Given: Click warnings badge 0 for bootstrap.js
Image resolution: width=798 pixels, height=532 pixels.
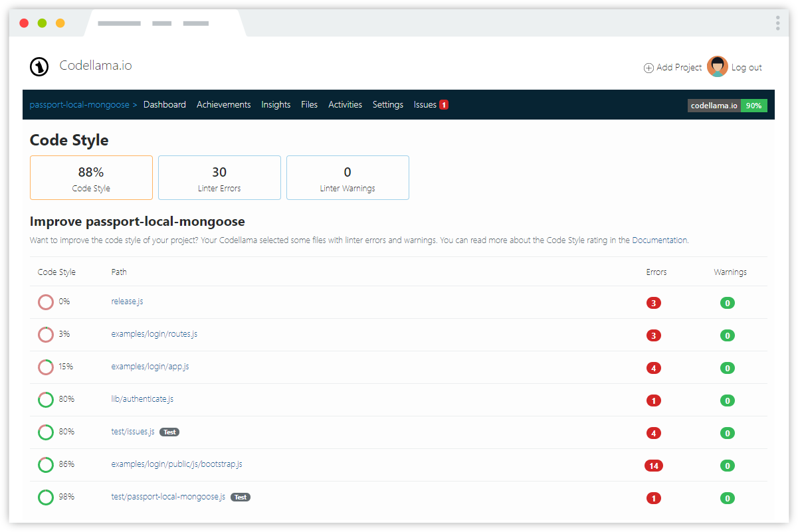Looking at the screenshot, I should [728, 466].
